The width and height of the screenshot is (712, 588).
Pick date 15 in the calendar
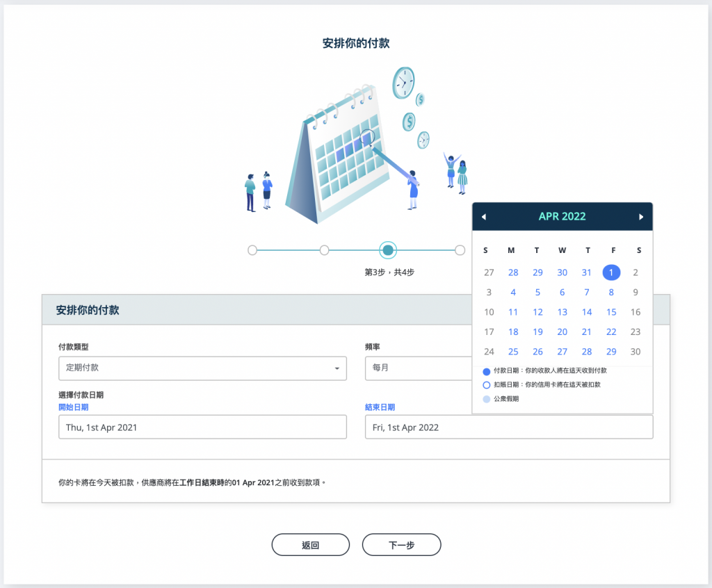point(611,312)
